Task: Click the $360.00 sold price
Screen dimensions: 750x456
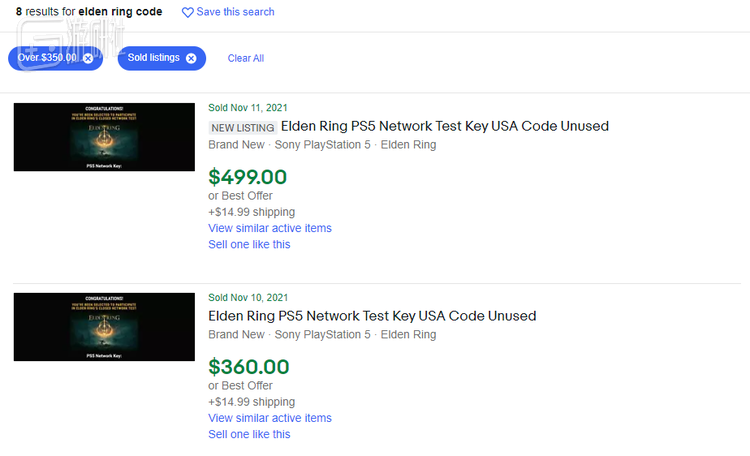Action: point(248,367)
